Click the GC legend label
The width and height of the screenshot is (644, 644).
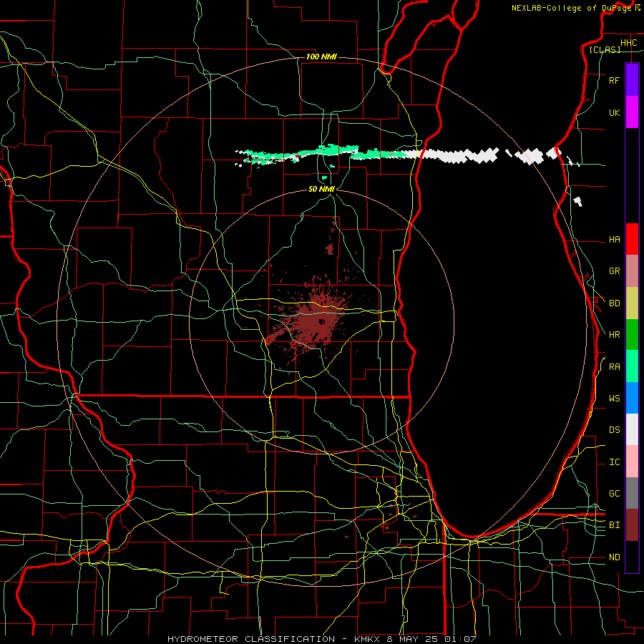point(614,494)
